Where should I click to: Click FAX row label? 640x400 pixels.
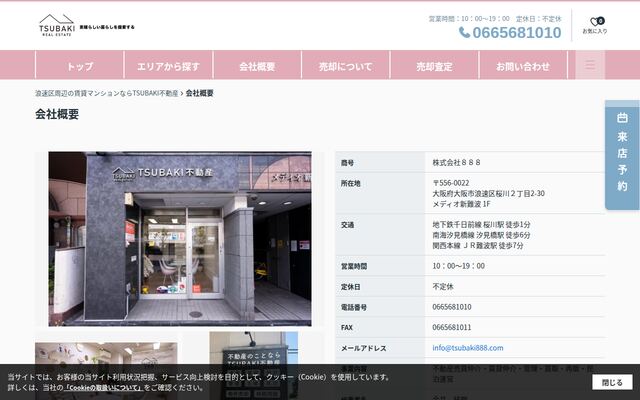[347, 327]
